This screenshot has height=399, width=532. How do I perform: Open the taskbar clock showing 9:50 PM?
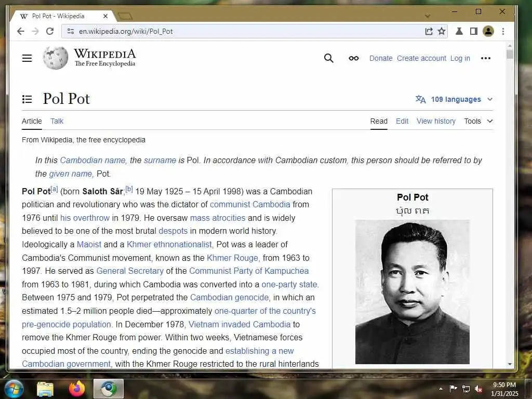click(504, 389)
